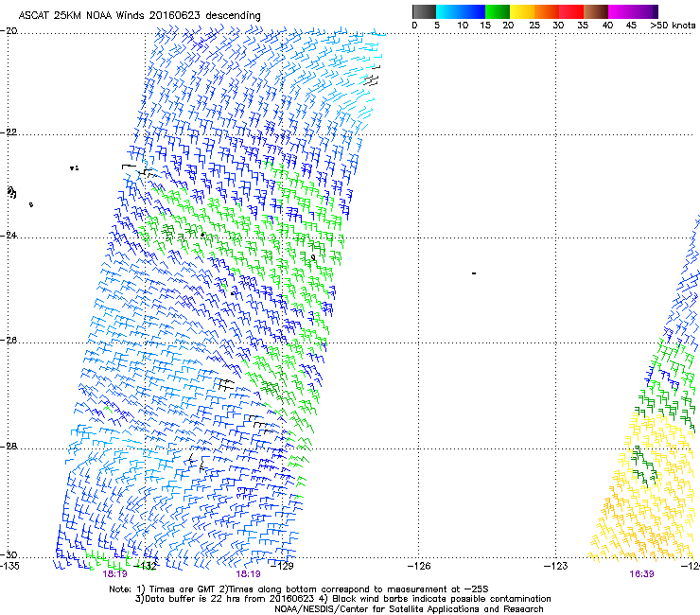This screenshot has width=700, height=615.
Task: Click the 'Data buffer is 22 hrs' note line
Action: coord(342,599)
